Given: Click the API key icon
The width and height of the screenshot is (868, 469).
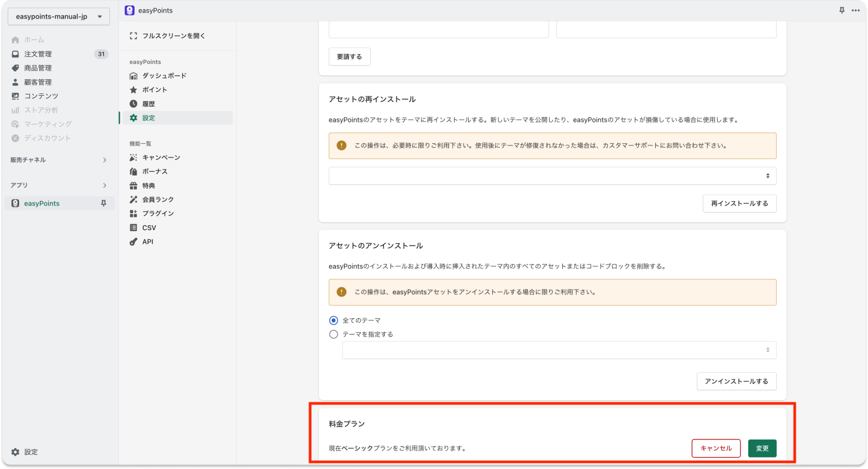Looking at the screenshot, I should (133, 241).
